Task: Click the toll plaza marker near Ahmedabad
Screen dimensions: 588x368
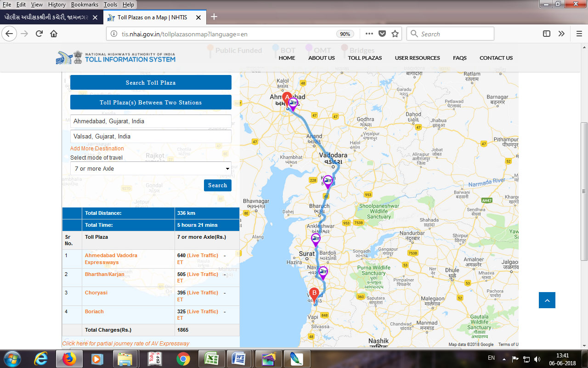Action: pyautogui.click(x=293, y=104)
